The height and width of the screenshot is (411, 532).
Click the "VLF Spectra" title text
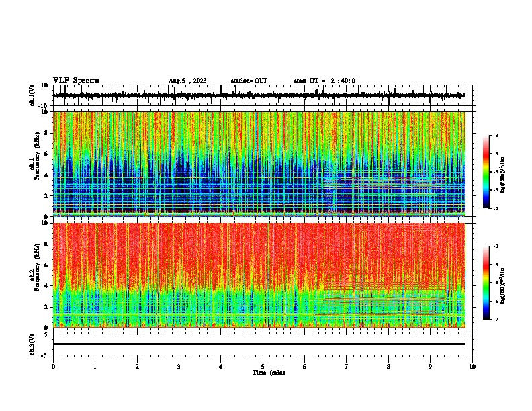click(76, 81)
